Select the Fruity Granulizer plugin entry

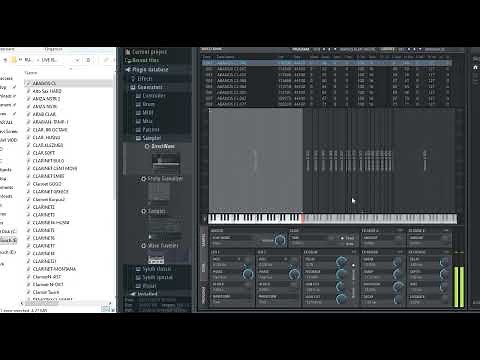click(x=165, y=179)
